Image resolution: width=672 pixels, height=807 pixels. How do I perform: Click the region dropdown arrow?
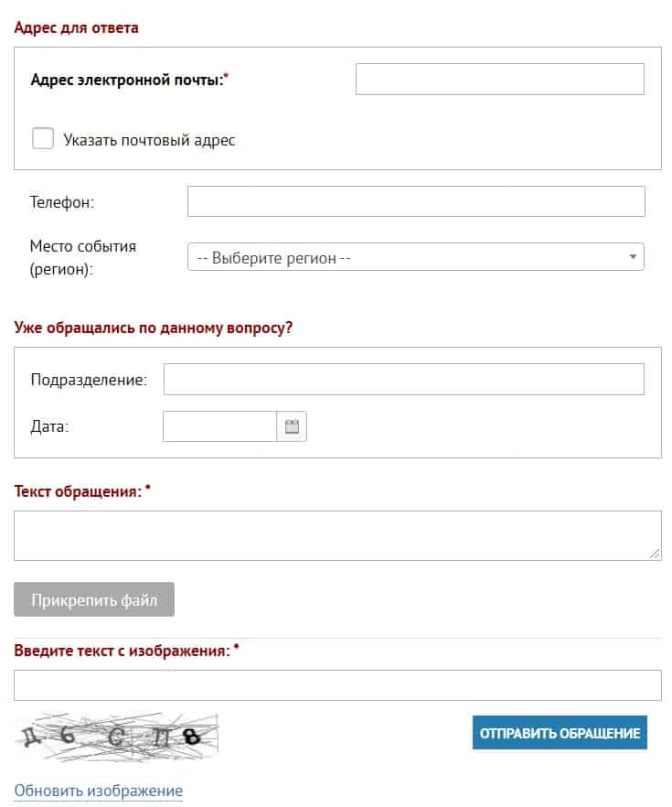[632, 257]
